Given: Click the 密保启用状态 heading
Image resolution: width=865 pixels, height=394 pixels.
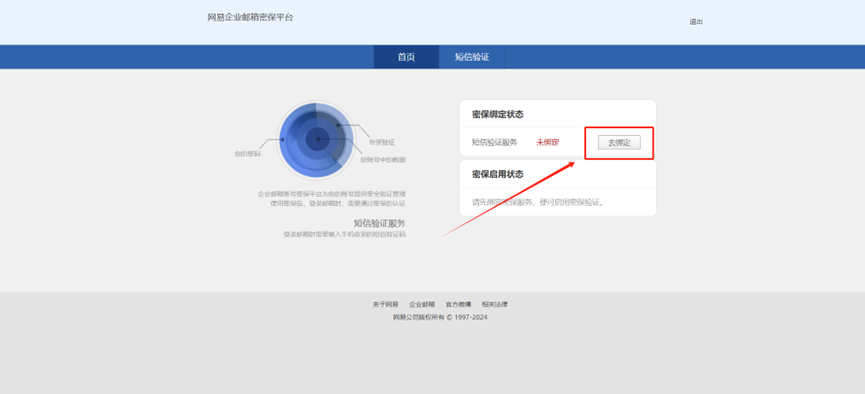Looking at the screenshot, I should (x=498, y=174).
